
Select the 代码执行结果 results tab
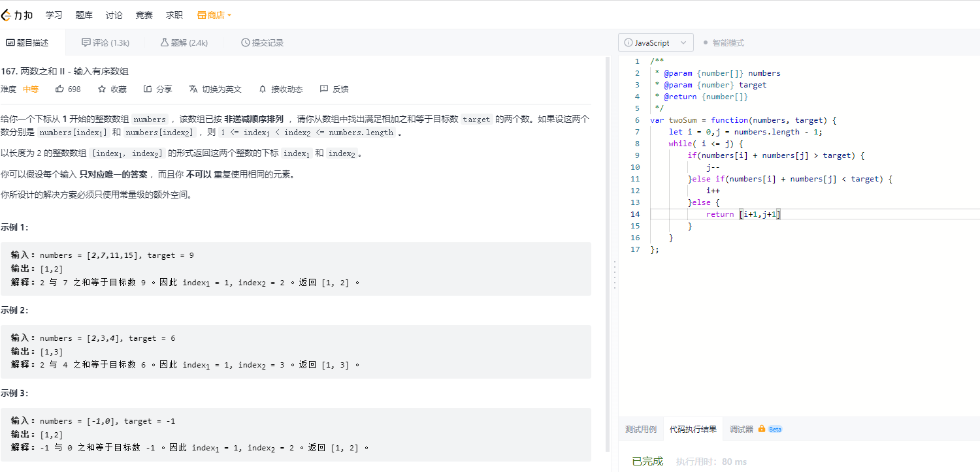point(693,430)
